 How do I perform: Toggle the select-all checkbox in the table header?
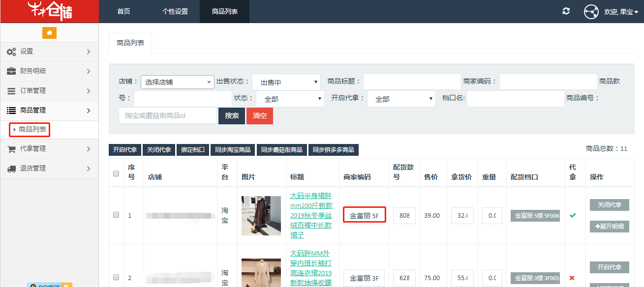[116, 173]
